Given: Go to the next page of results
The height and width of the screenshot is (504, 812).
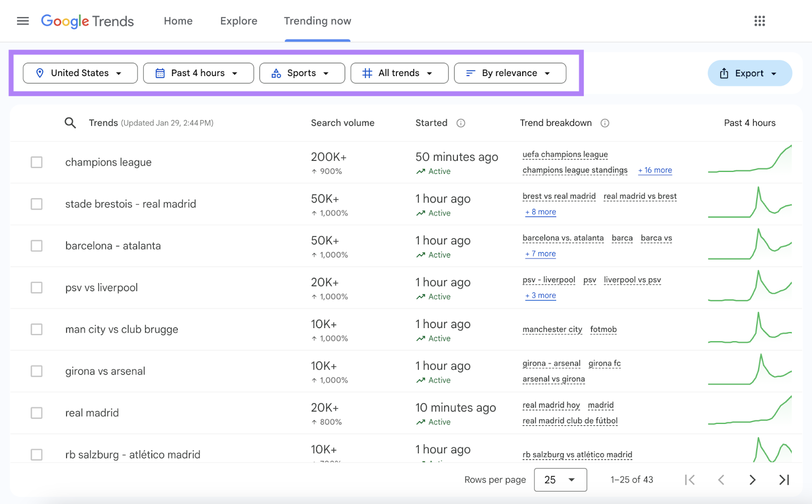Looking at the screenshot, I should click(x=752, y=480).
